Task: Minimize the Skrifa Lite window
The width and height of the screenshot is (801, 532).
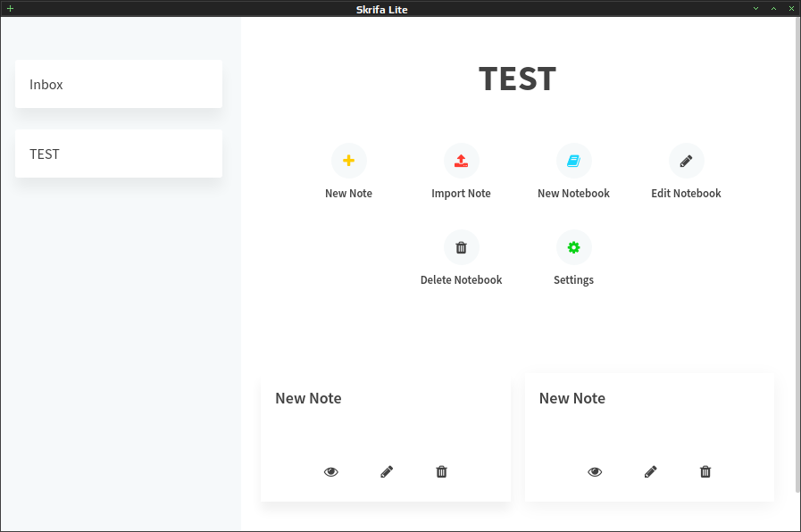Action: (x=756, y=9)
